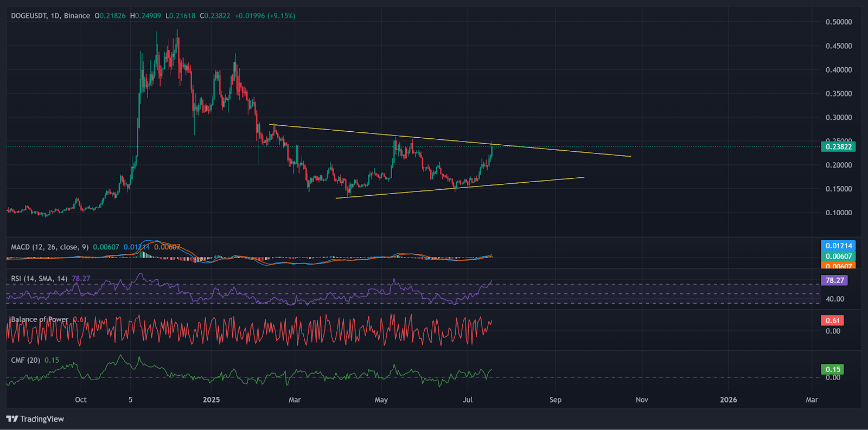The width and height of the screenshot is (868, 430).
Task: Click the 0.15000 price scale level
Action: point(839,189)
